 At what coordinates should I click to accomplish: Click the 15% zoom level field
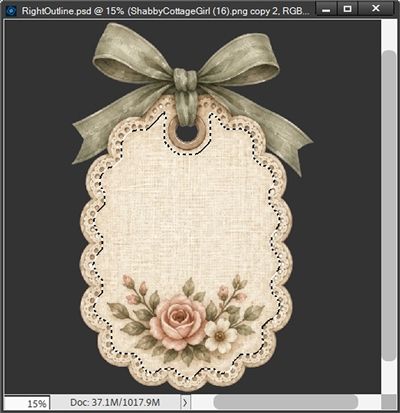tap(27, 403)
